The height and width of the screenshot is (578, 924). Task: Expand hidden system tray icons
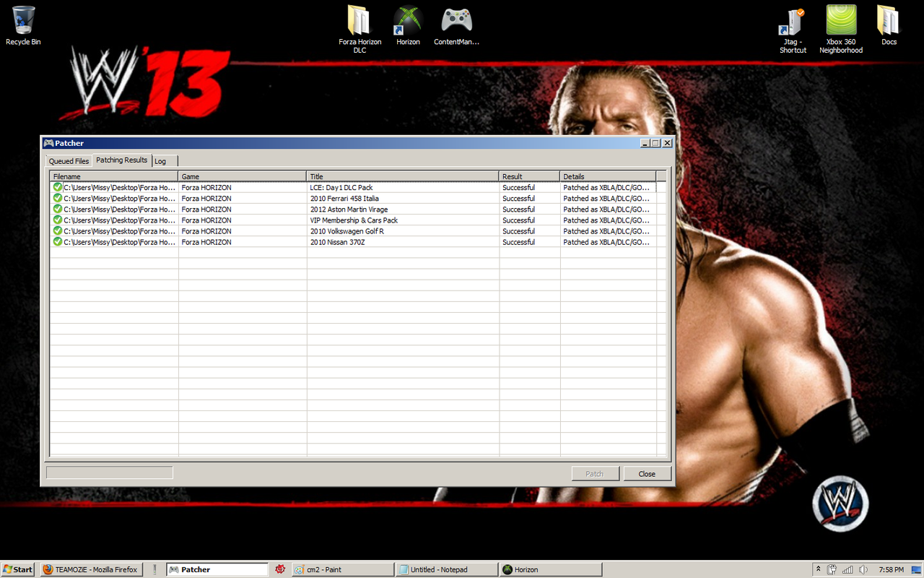pos(818,569)
